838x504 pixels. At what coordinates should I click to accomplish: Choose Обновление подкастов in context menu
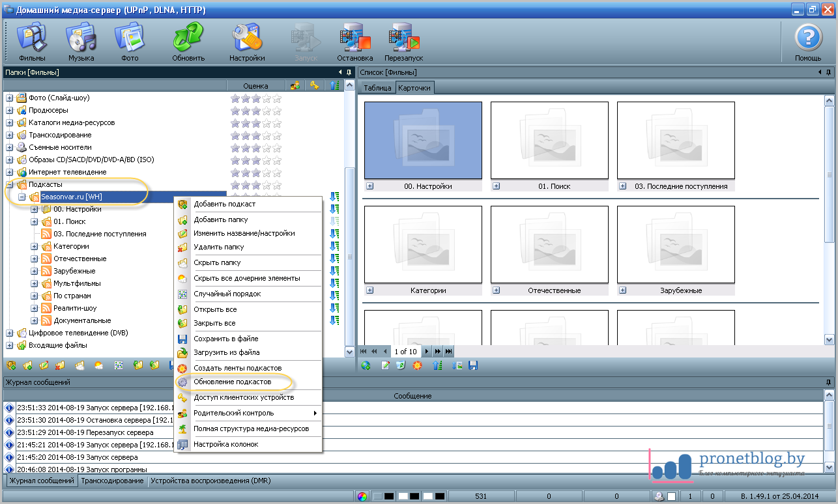[x=232, y=382]
